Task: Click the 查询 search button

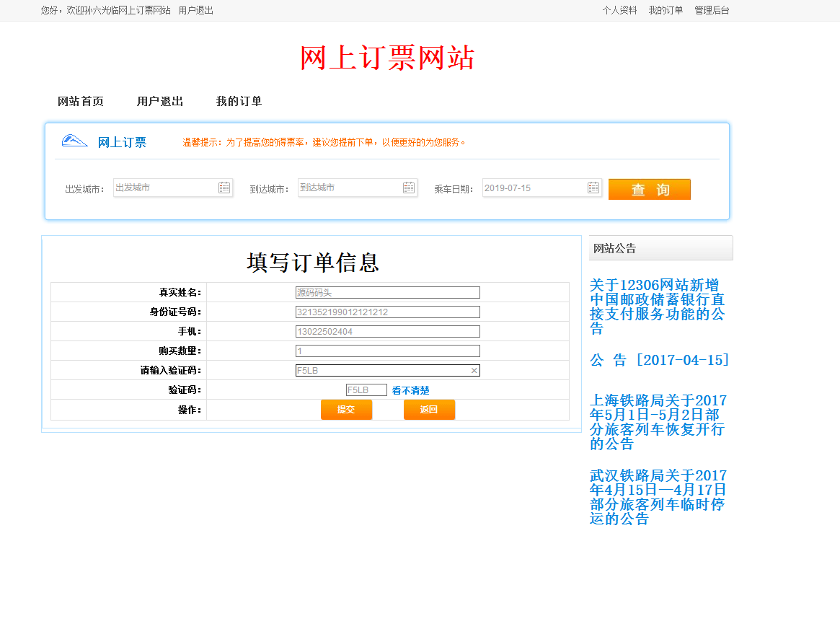Action: click(x=648, y=189)
